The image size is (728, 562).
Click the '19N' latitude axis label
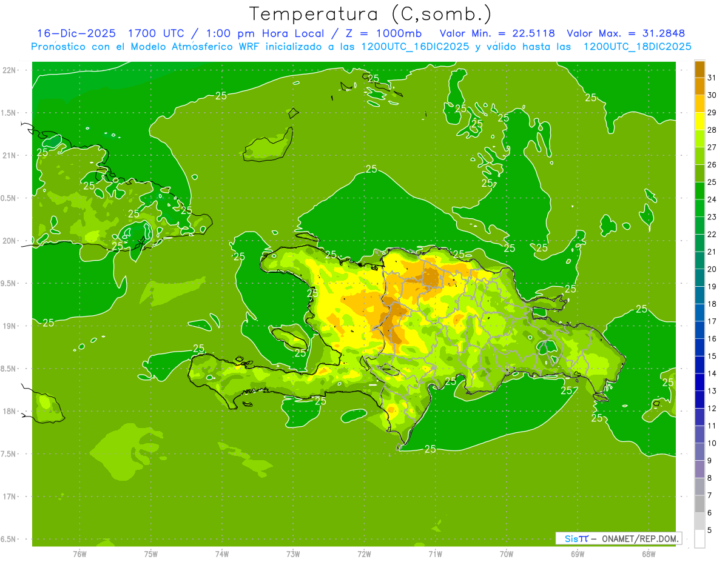(x=10, y=326)
